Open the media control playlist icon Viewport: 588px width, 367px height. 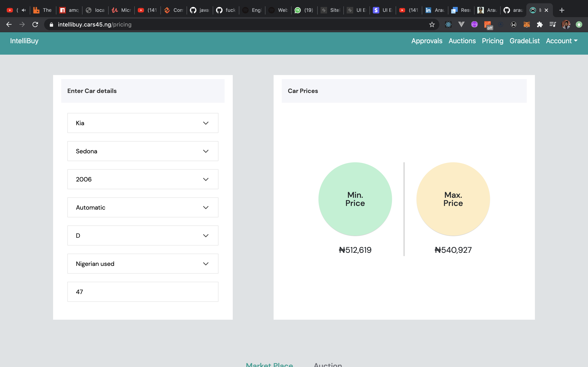552,24
